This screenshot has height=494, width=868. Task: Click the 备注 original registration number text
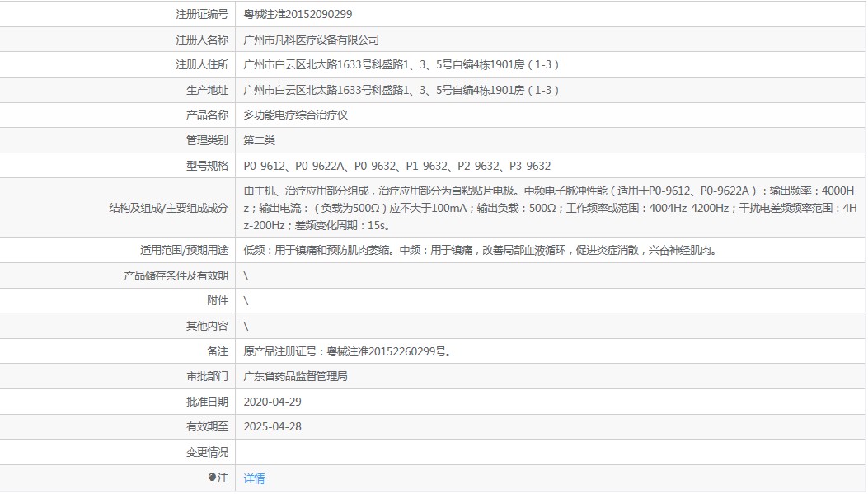(348, 351)
